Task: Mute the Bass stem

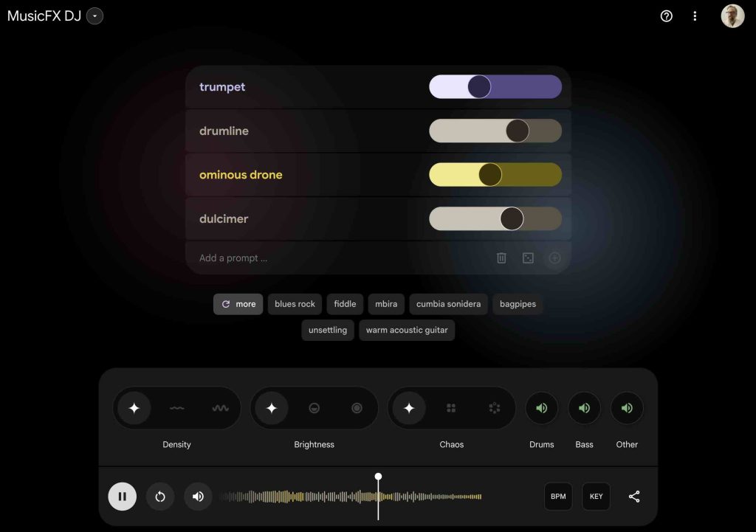Action: [585, 408]
